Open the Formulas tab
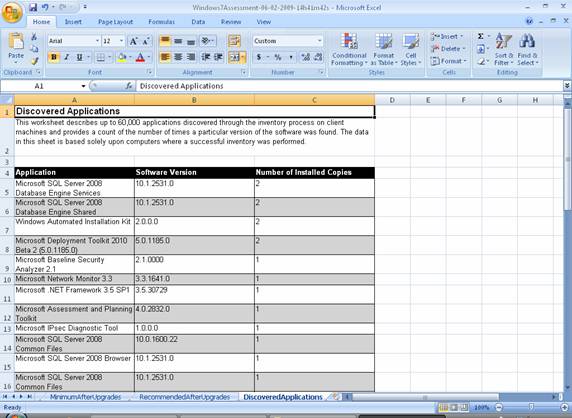 [161, 22]
